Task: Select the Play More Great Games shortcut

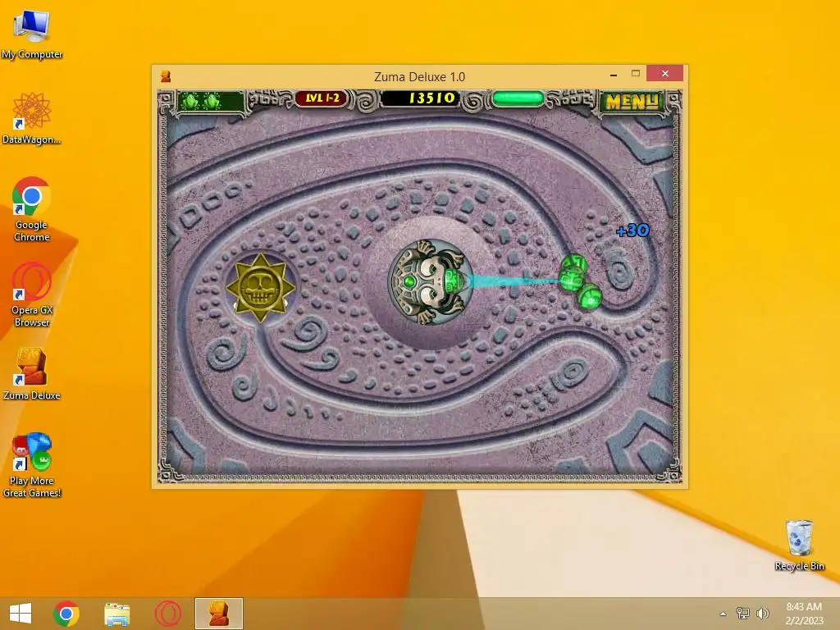Action: coord(32,465)
